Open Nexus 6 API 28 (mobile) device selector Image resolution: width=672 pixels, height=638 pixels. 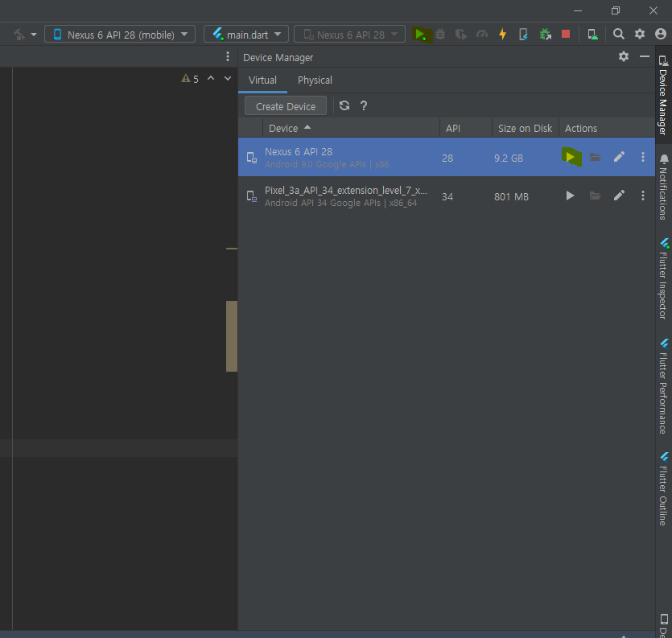click(x=120, y=35)
